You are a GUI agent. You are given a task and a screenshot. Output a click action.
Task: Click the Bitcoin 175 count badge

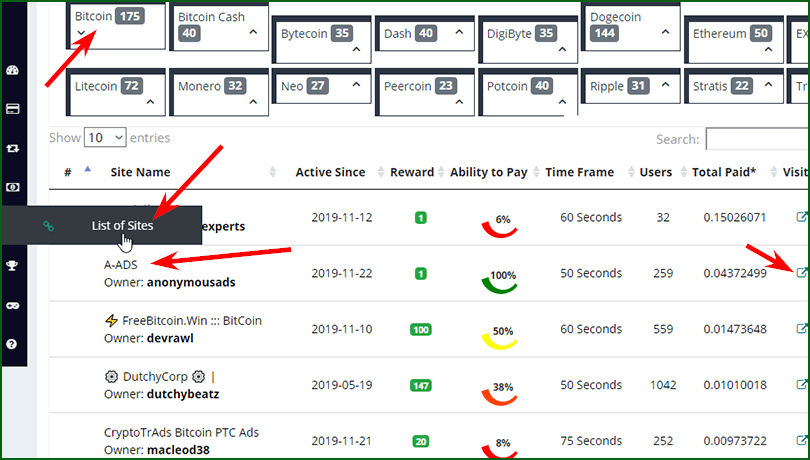coord(130,16)
